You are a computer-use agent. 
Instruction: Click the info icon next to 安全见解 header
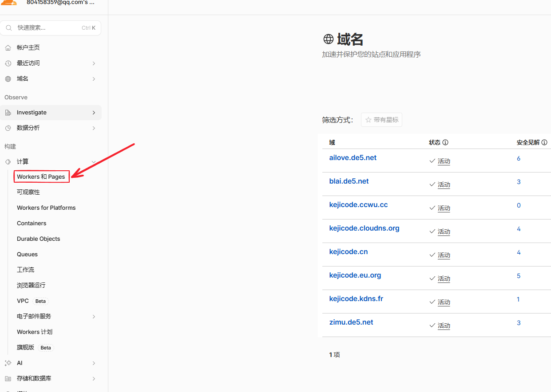coord(544,142)
